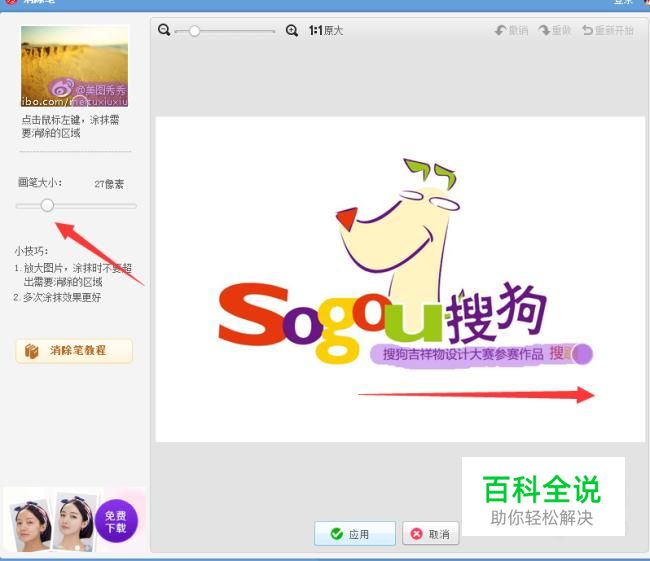Click the 重做 redo button
Image resolution: width=650 pixels, height=561 pixels.
tap(555, 30)
